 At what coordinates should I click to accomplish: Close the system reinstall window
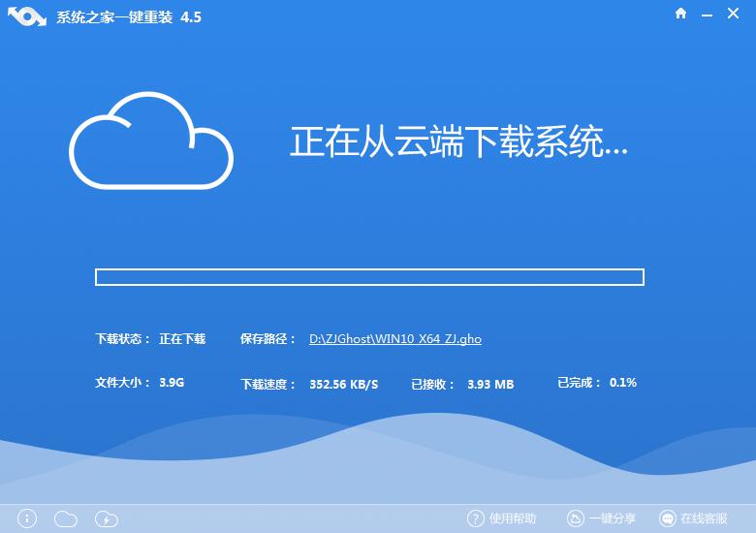(733, 14)
